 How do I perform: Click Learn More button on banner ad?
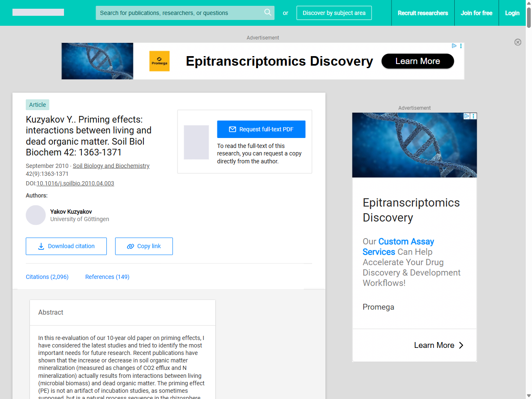[x=418, y=61]
